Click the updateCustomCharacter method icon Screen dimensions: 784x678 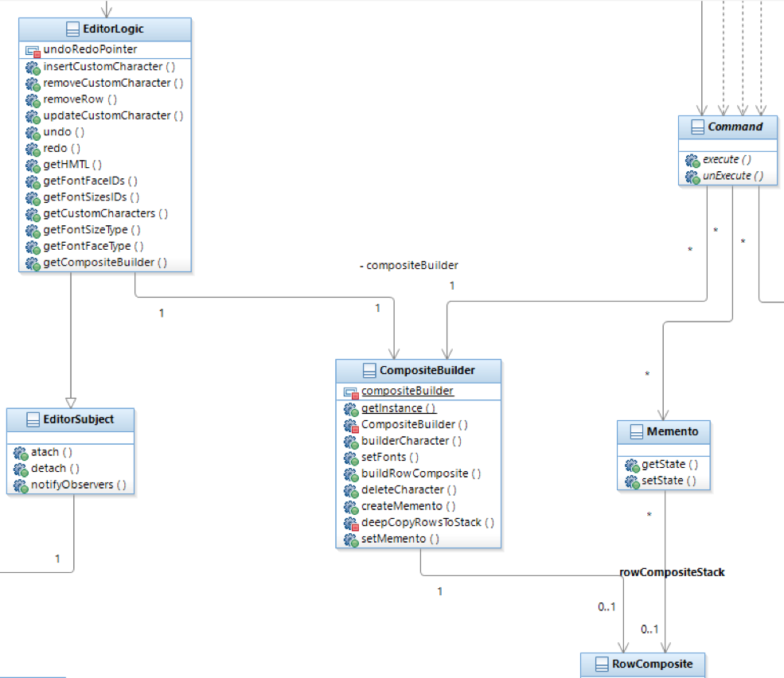point(33,116)
